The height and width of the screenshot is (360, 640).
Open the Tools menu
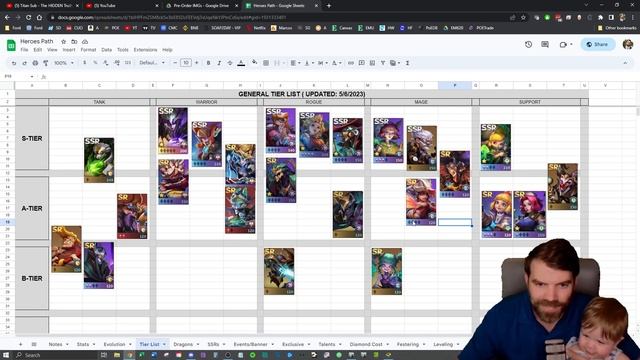point(123,50)
